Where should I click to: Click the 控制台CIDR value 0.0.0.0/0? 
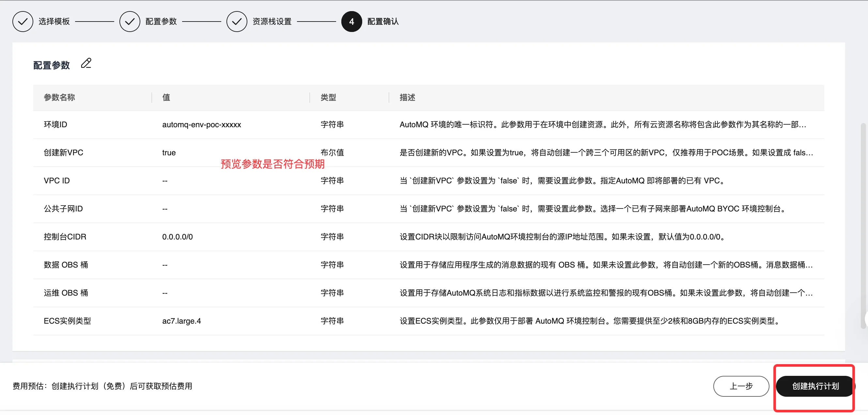177,237
